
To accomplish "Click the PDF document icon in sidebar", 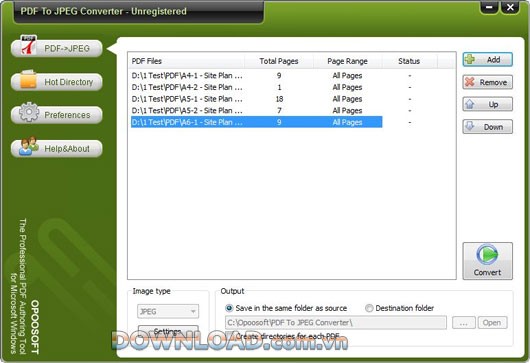I will click(x=28, y=45).
